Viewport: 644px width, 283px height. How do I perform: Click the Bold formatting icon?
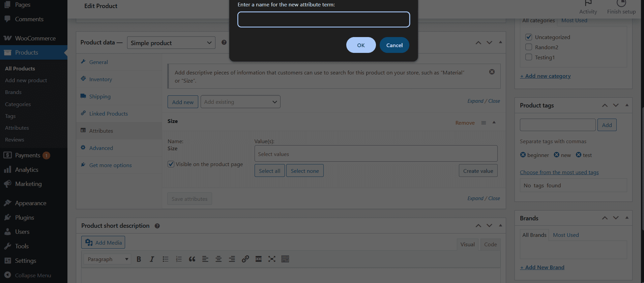click(139, 259)
